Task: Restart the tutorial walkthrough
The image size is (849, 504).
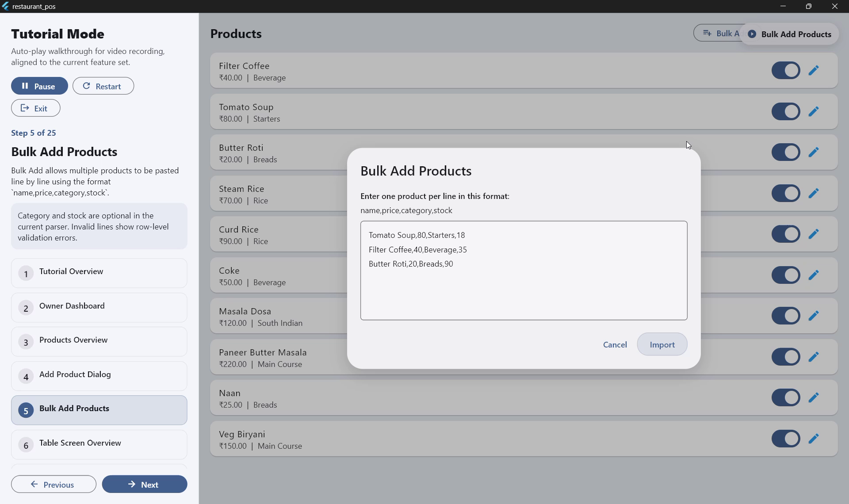Action: tap(103, 86)
